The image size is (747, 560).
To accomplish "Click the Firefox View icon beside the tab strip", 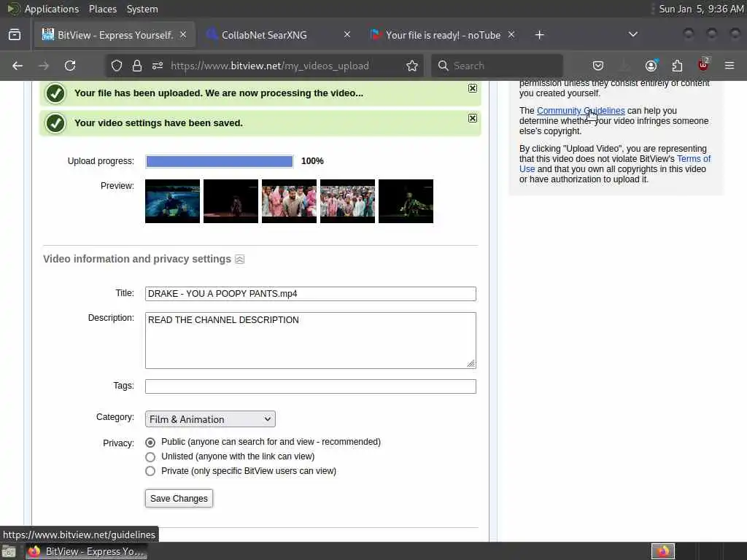I will coord(15,35).
